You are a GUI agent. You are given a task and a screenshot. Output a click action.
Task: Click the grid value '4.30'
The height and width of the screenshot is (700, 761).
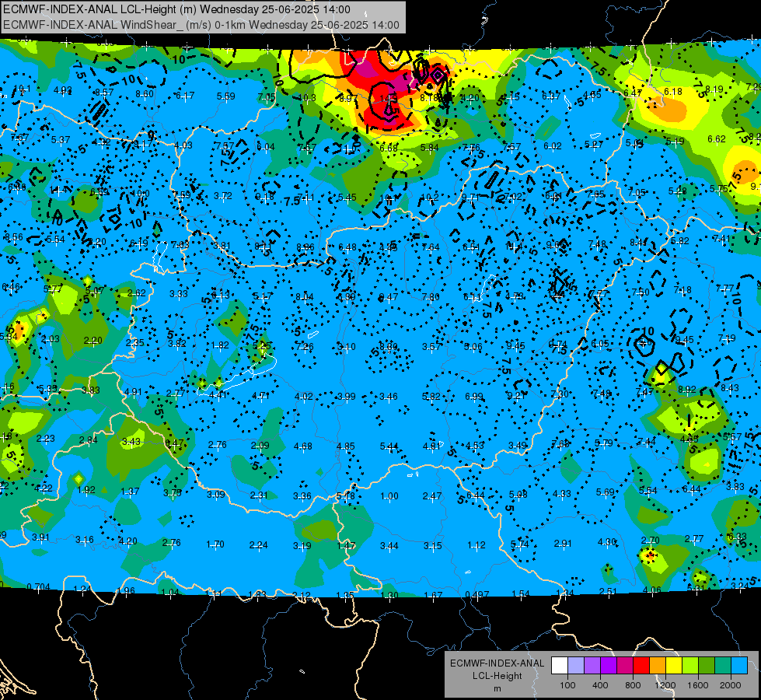[x=606, y=541]
